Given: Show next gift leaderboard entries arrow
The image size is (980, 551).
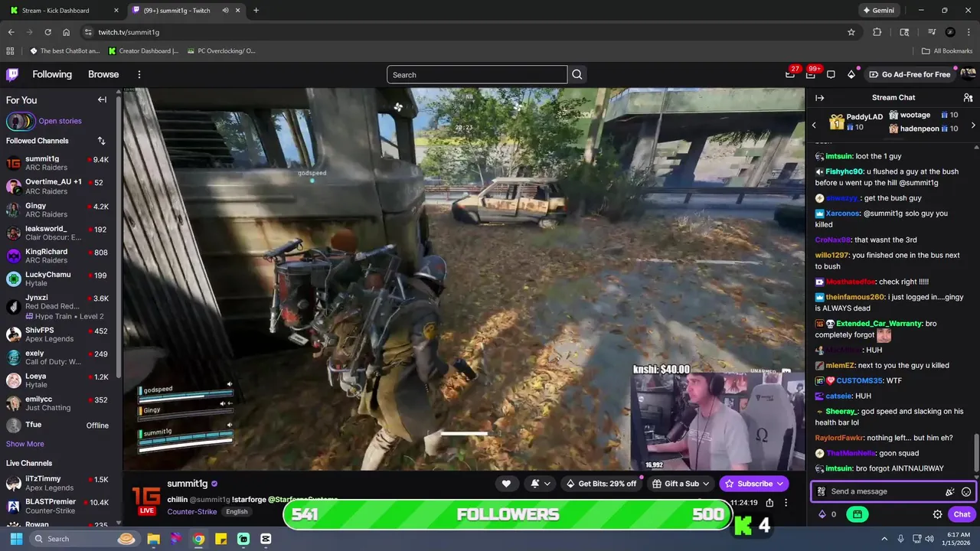Looking at the screenshot, I should 973,125.
